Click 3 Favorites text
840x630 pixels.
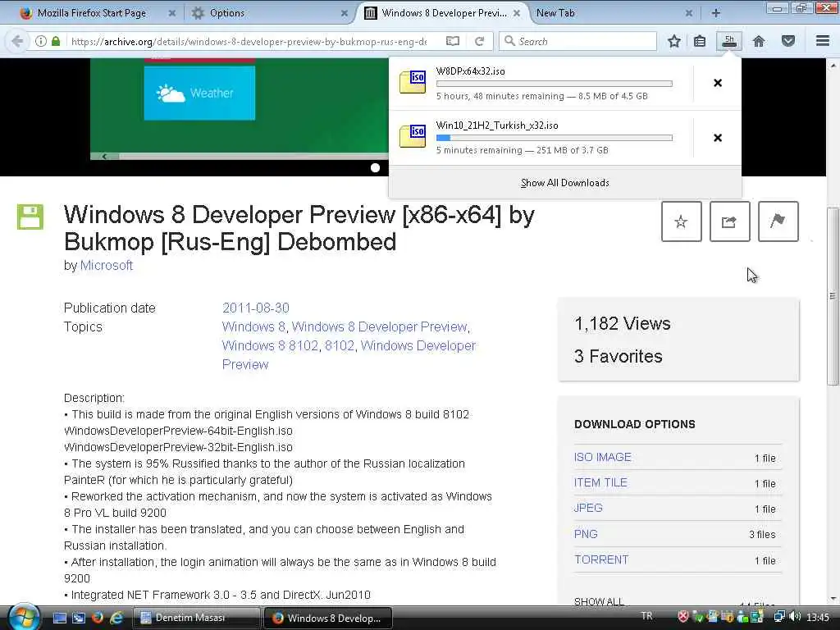(619, 356)
